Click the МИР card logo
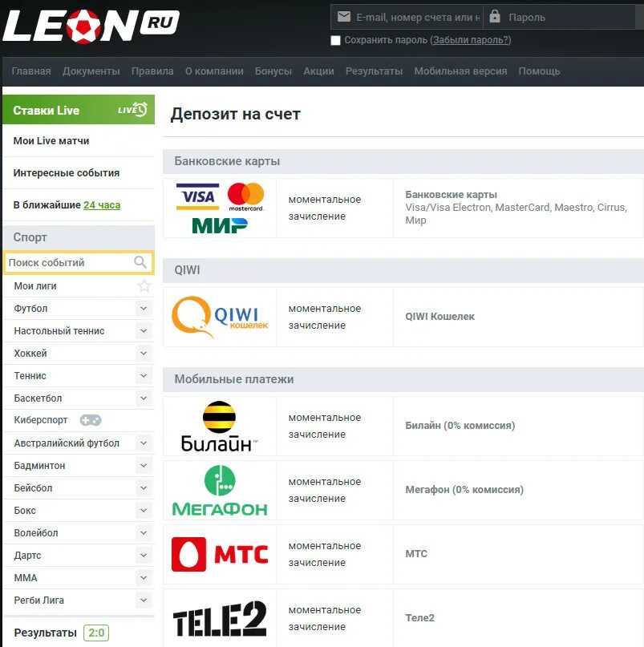This screenshot has height=647, width=644. pyautogui.click(x=220, y=226)
